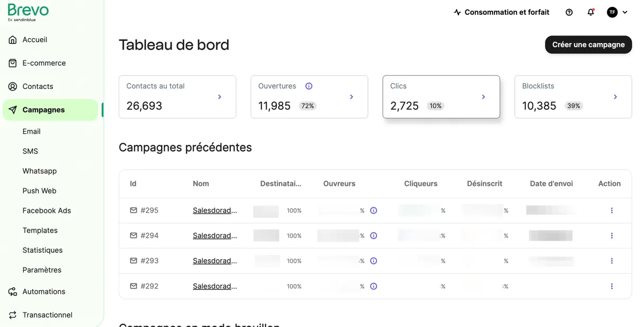Click info icon next to Ouvertures
Viewport: 644px width, 327px height.
309,86
